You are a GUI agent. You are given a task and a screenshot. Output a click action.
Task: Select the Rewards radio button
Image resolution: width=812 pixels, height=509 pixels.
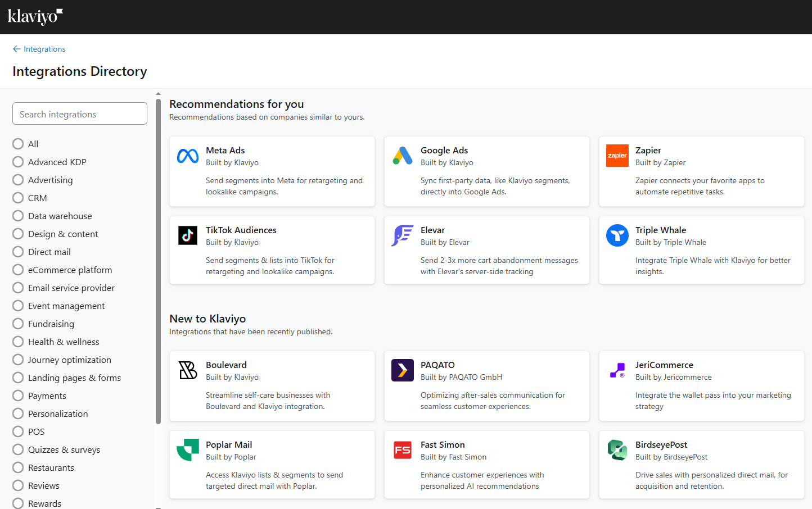click(18, 503)
